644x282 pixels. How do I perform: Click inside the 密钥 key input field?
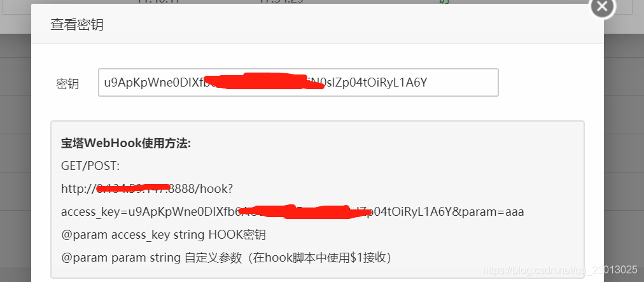coord(298,83)
